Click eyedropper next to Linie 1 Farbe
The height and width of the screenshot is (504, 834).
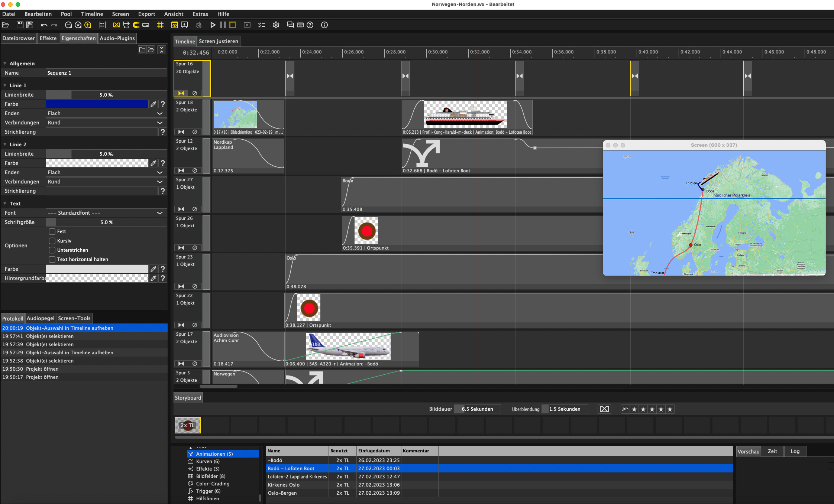point(153,104)
